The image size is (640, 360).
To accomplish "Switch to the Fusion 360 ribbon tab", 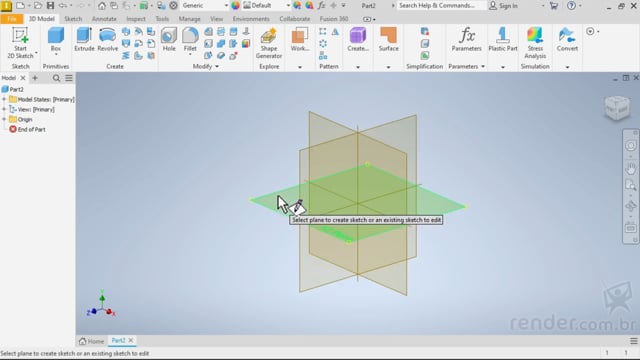I will tap(334, 19).
